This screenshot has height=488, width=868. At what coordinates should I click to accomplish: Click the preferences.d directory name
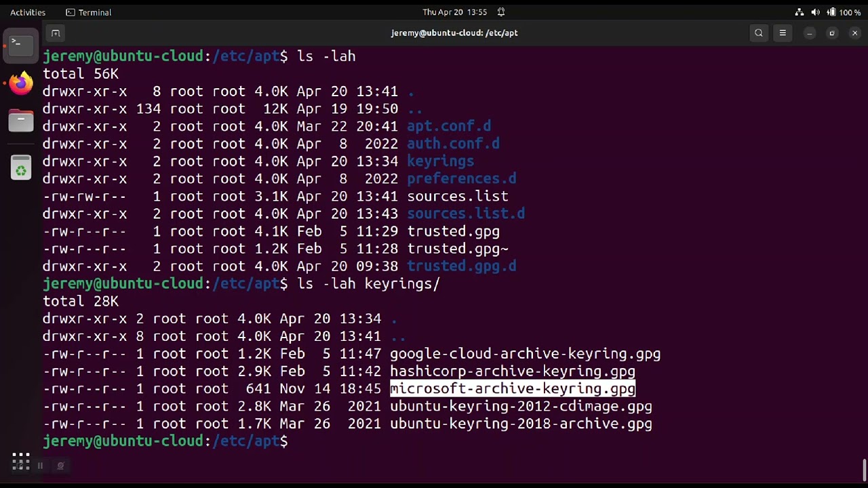click(462, 179)
